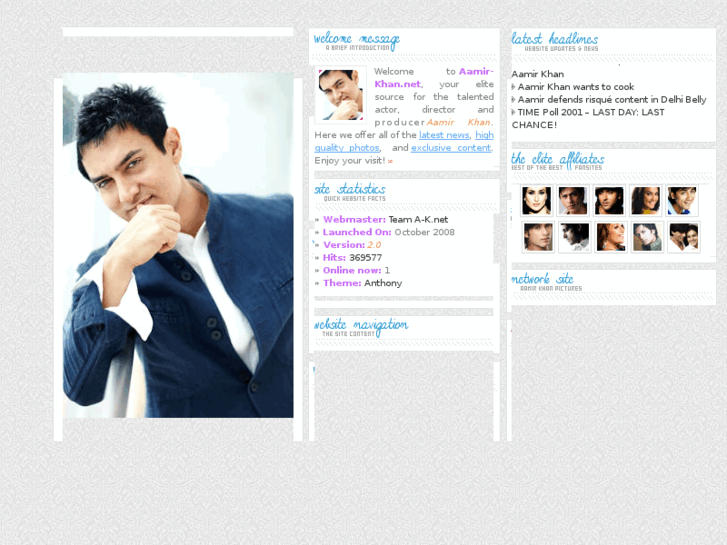Click the 'Online now:' label
The image size is (727, 545).
(x=352, y=270)
